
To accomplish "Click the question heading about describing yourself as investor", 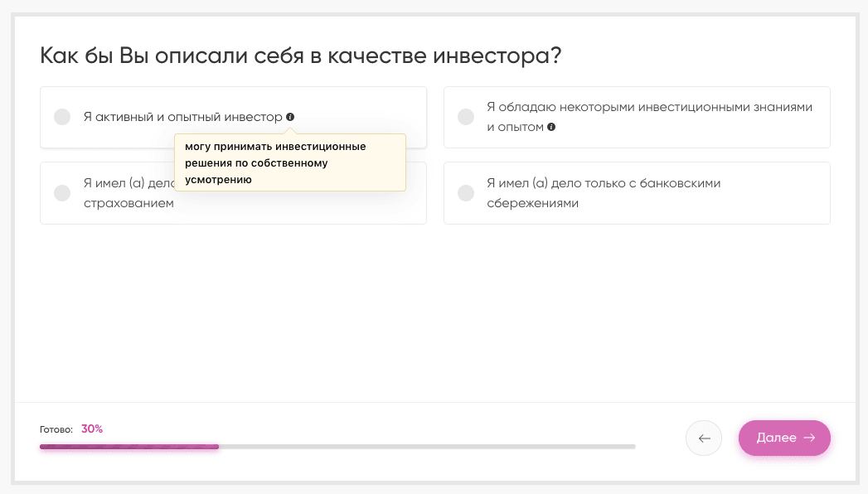I will click(300, 54).
